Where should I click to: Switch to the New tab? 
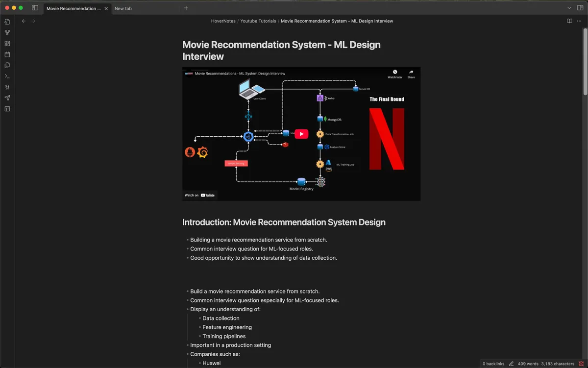pos(123,8)
